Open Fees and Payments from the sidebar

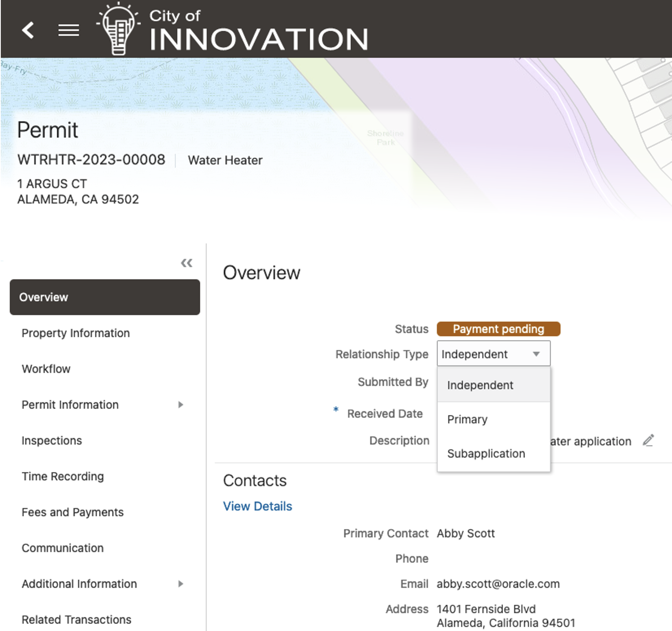coord(73,512)
